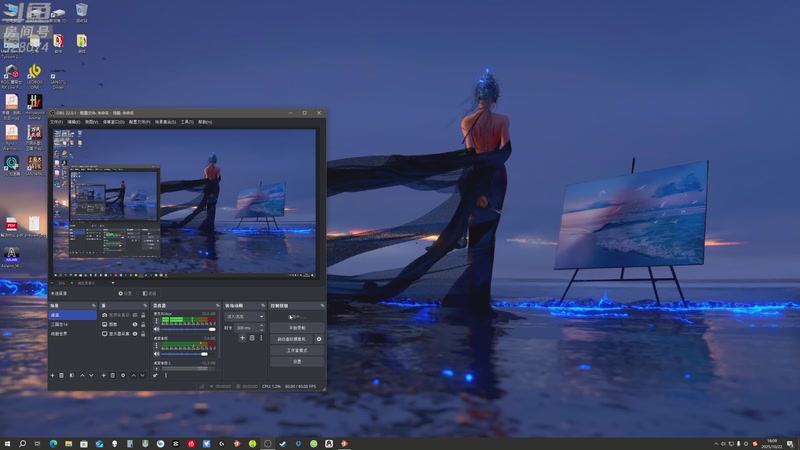The image size is (800, 450).
Task: Select the second scene ending in 14
Action: pyautogui.click(x=72, y=324)
